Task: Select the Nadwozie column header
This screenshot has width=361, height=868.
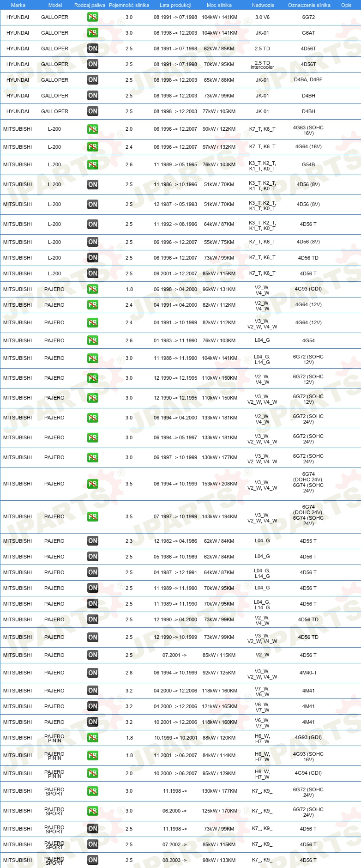Action: pyautogui.click(x=263, y=5)
